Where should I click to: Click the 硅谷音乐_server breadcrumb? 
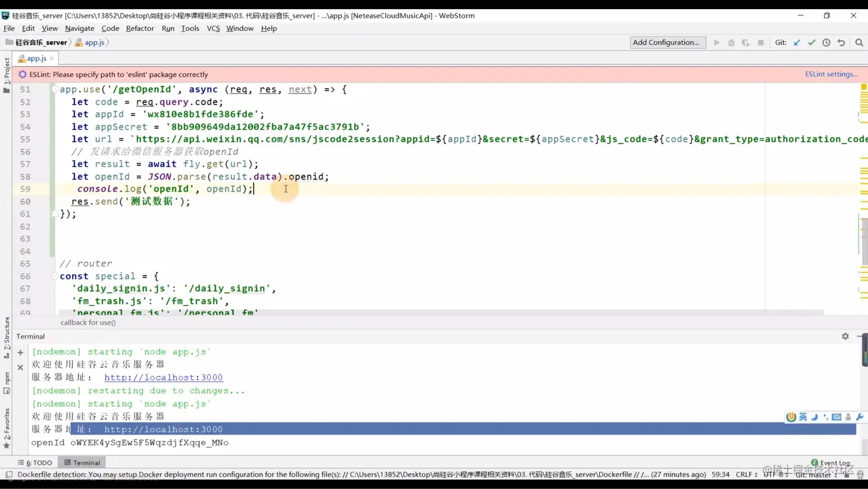coord(37,43)
